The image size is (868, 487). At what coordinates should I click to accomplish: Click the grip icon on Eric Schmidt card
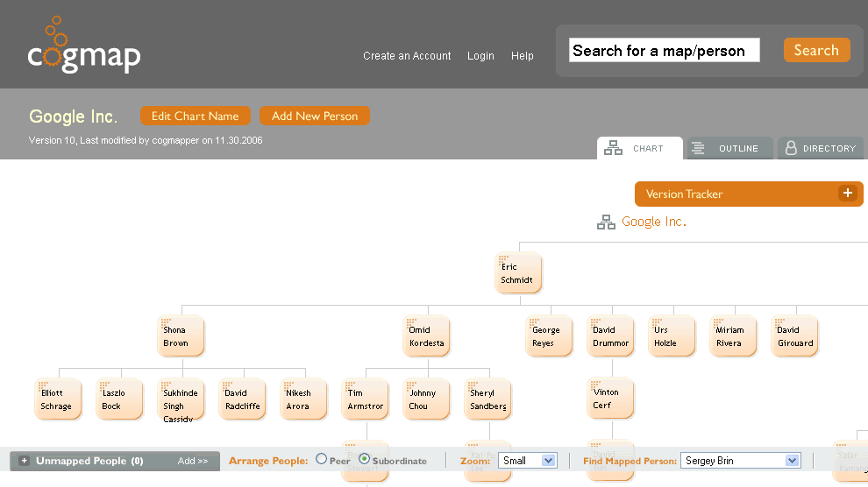(x=503, y=259)
